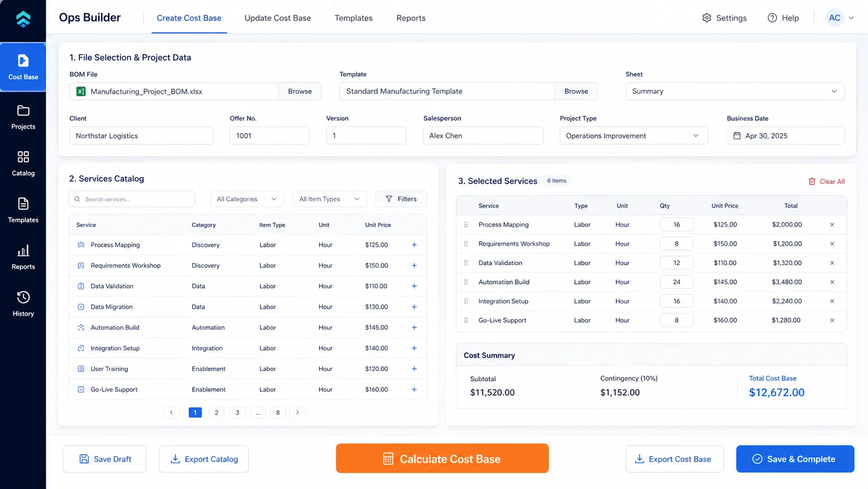This screenshot has height=489, width=868.
Task: Click Total Cost Base $12,672.00 value
Action: (x=777, y=393)
